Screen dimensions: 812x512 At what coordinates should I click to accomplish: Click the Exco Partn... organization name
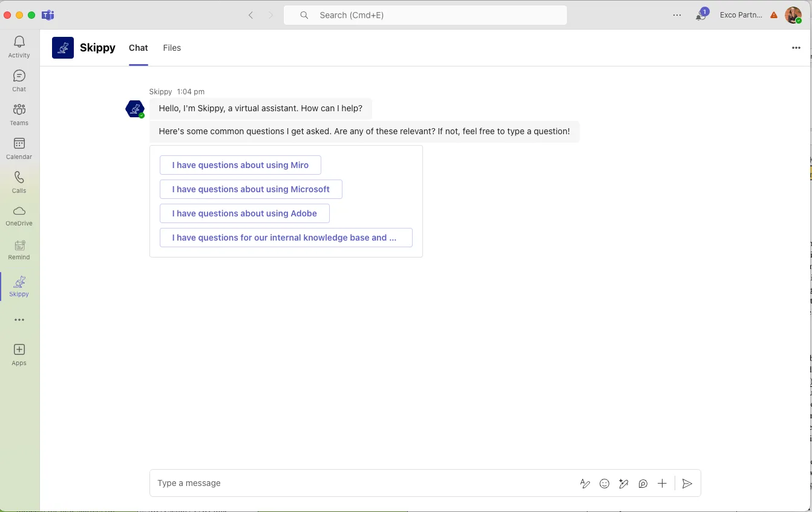[x=741, y=15]
